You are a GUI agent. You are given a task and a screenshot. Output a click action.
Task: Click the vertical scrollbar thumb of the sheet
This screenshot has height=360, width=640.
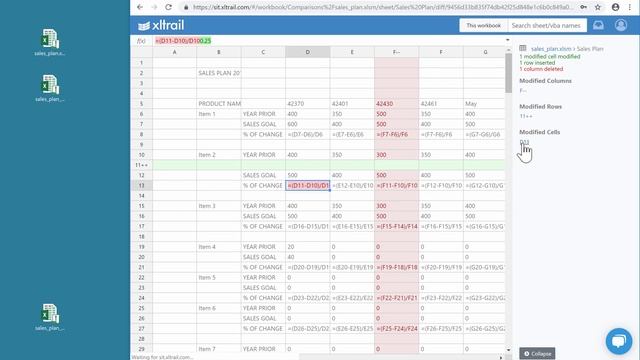[x=508, y=73]
